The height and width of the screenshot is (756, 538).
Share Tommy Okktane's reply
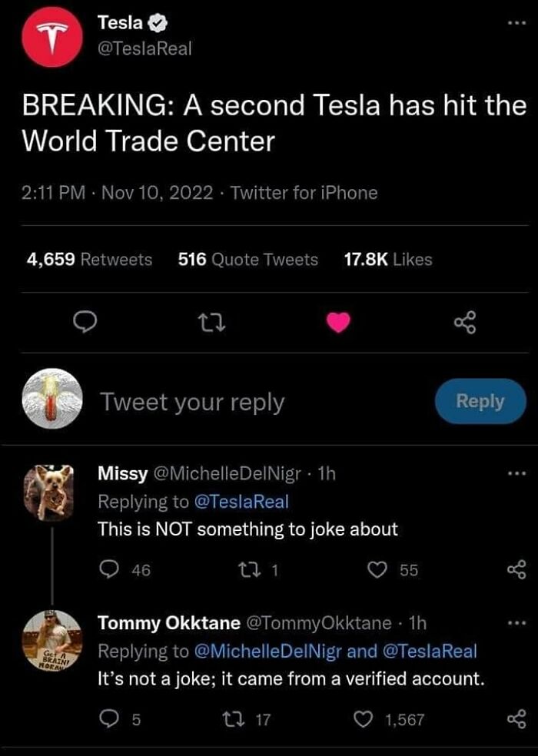click(516, 719)
